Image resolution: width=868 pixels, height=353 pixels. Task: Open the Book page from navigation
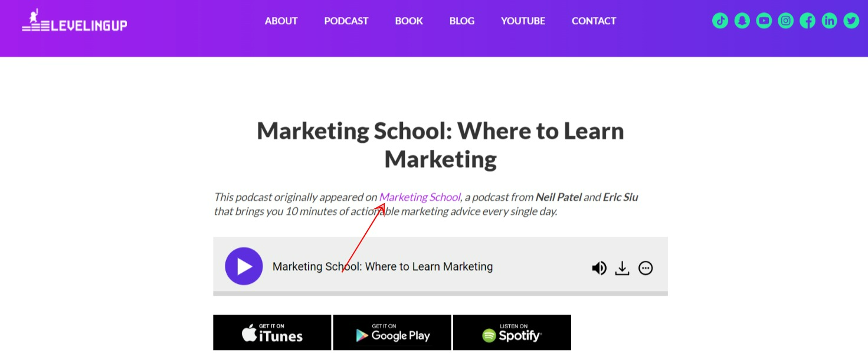click(x=409, y=21)
